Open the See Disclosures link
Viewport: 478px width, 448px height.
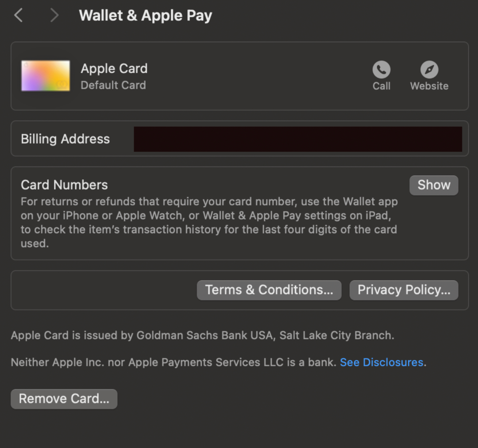tap(382, 362)
